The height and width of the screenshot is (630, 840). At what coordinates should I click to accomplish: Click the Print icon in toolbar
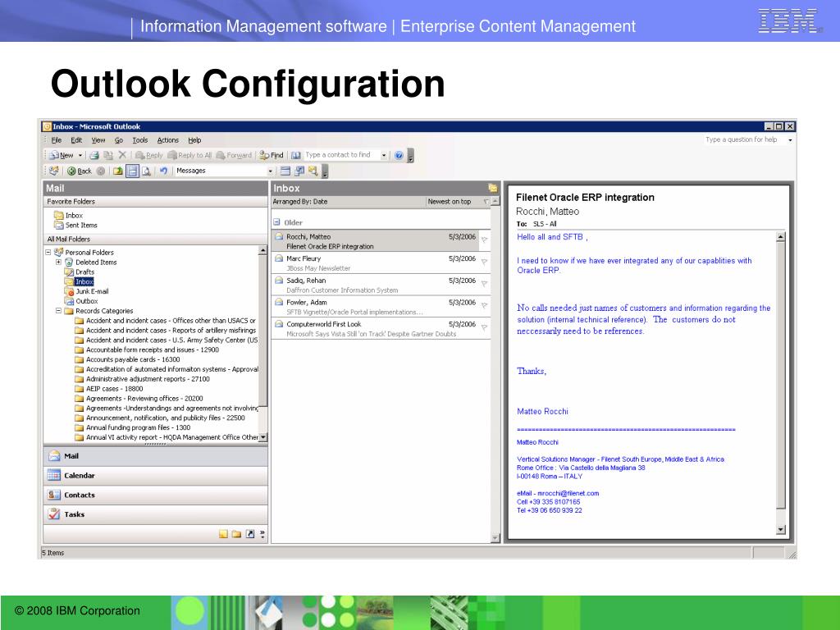(x=94, y=155)
